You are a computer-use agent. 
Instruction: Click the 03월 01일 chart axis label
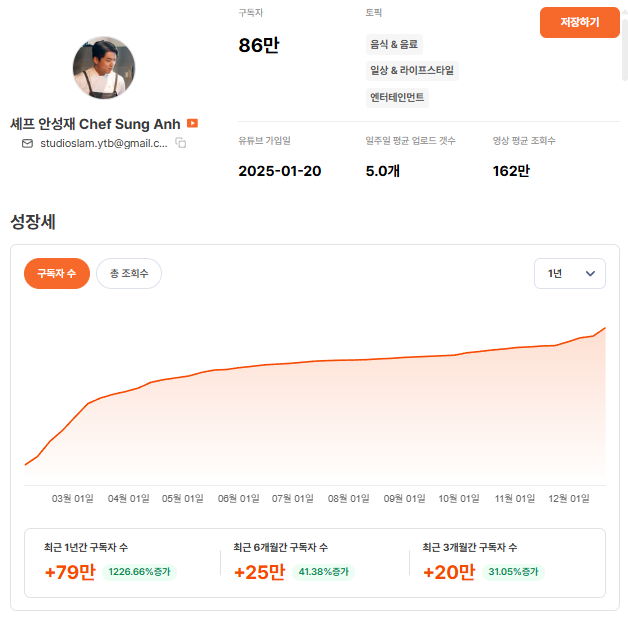pos(73,498)
